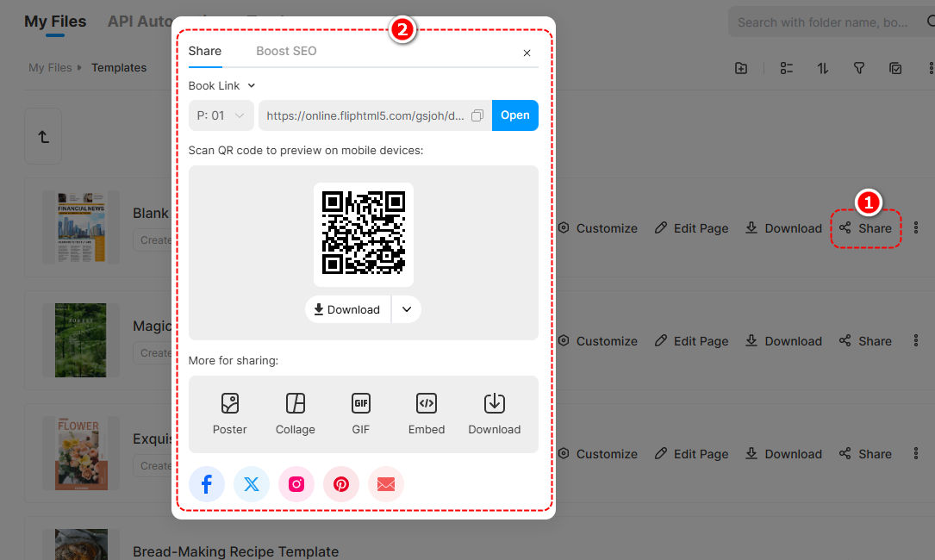Switch to list view icon
Screen dimensions: 935x560
coord(787,68)
